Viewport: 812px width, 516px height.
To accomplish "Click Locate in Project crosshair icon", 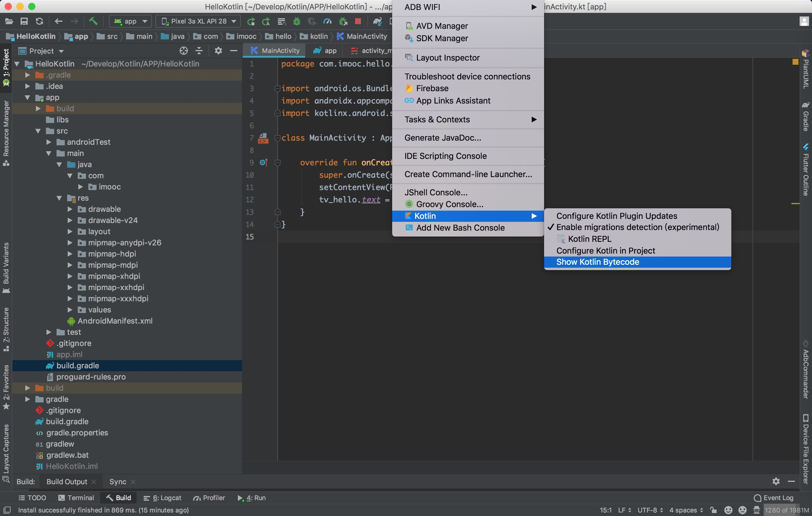I will tap(183, 51).
